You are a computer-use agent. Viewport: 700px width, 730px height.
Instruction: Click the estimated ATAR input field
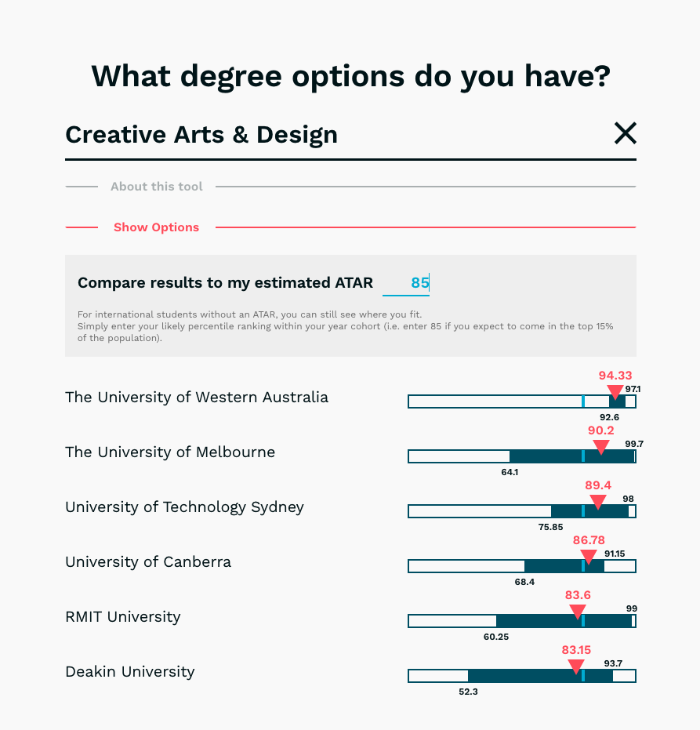406,283
